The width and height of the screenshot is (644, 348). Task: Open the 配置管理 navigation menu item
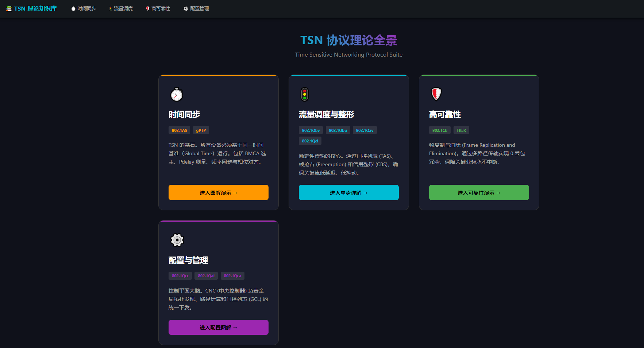click(x=196, y=8)
